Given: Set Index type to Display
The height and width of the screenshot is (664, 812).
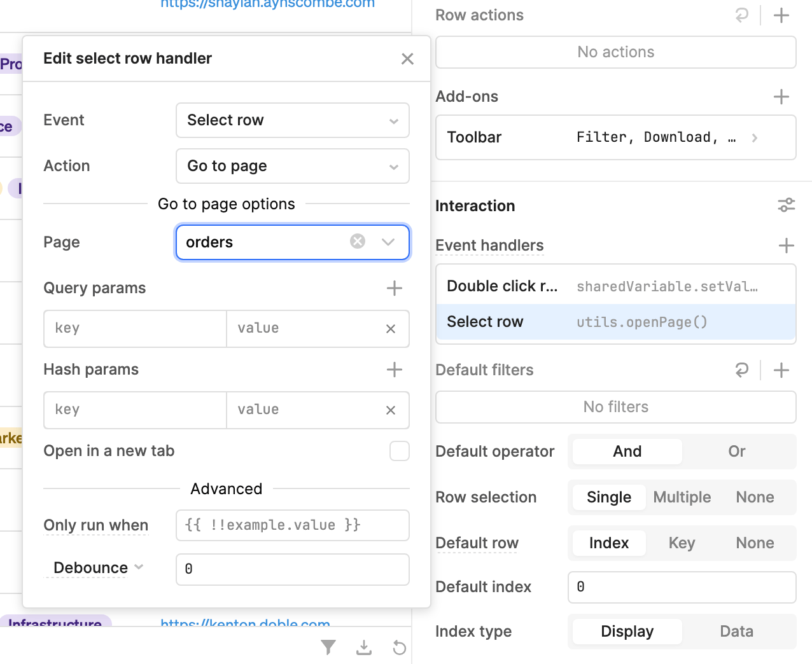Looking at the screenshot, I should (x=627, y=632).
